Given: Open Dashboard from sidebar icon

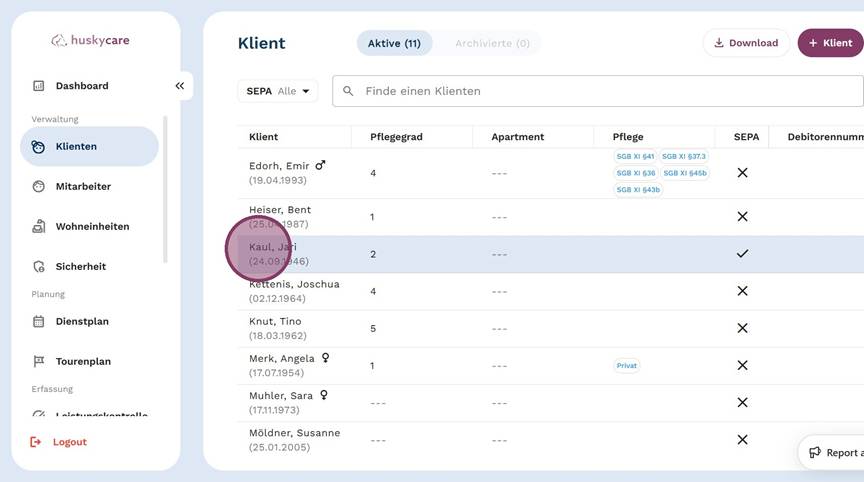Looking at the screenshot, I should (39, 86).
